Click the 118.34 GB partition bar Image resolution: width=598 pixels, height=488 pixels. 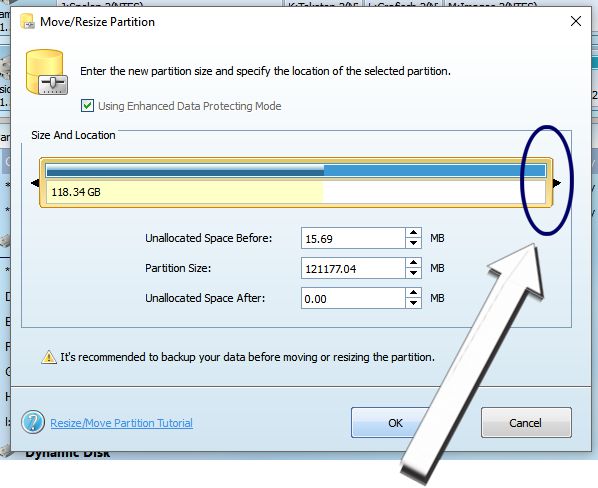click(x=296, y=183)
